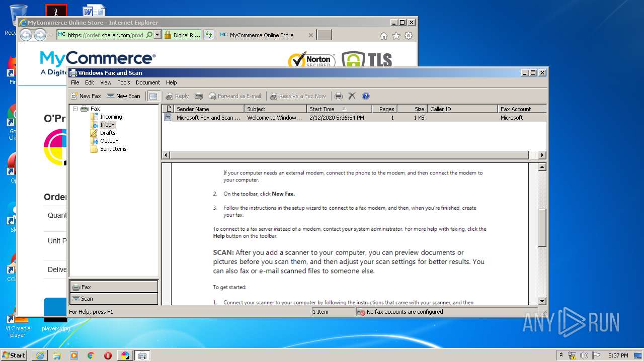Click the New Scan toolbar button
The image size is (644, 362).
coord(123,96)
